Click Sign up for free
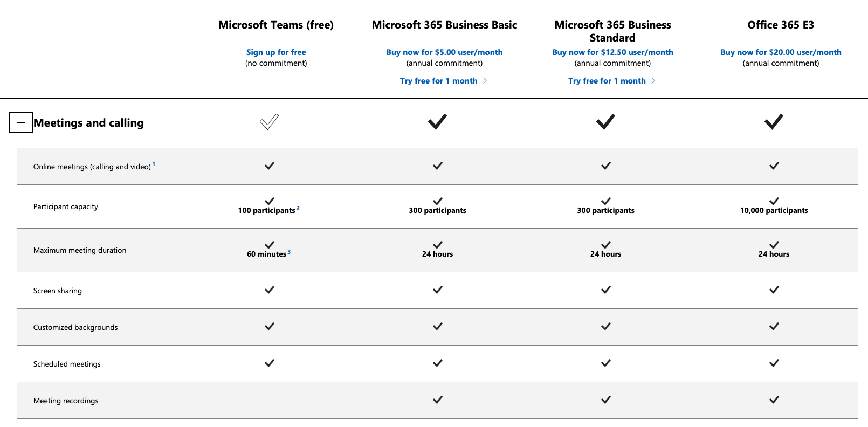868x427 pixels. [x=276, y=52]
